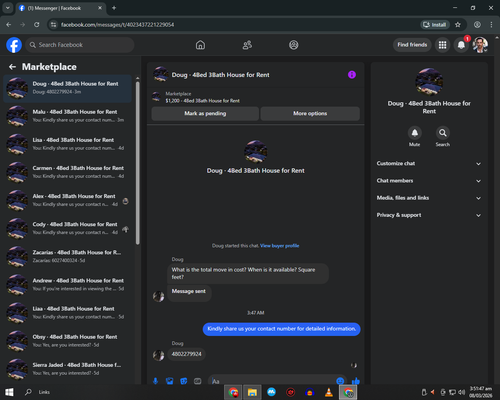Click the Find friends button
Screen dimensions: 500x400
coord(412,45)
